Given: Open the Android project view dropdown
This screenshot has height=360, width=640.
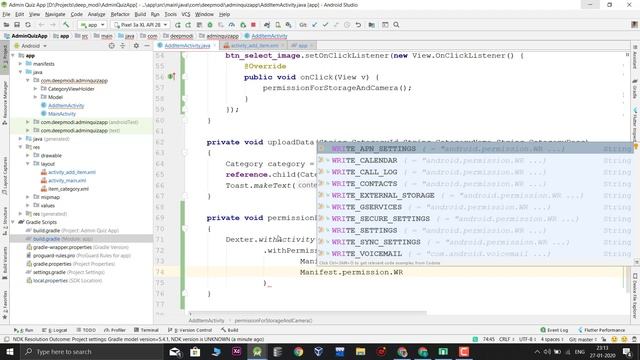Looking at the screenshot, I should 31,46.
